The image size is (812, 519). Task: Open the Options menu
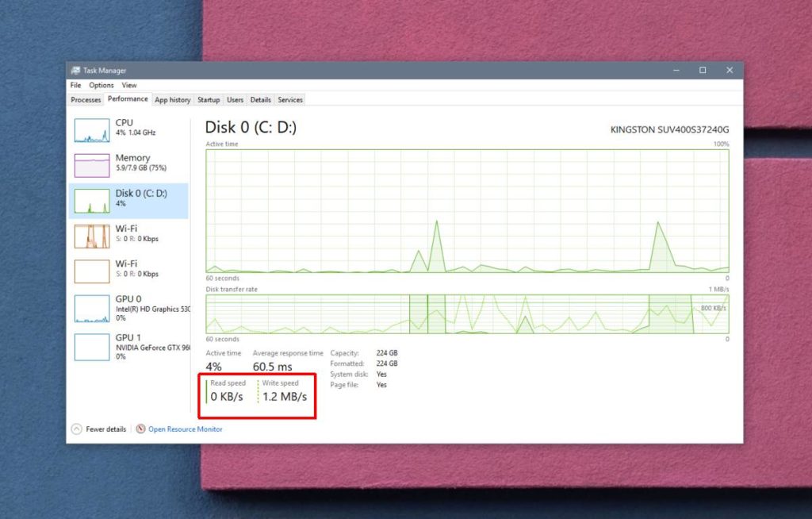click(x=101, y=85)
